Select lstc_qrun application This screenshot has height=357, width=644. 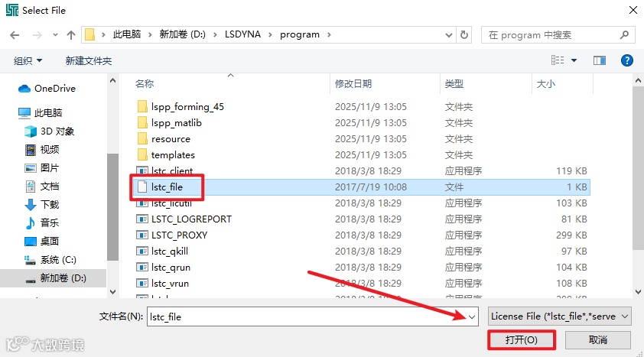tap(171, 268)
